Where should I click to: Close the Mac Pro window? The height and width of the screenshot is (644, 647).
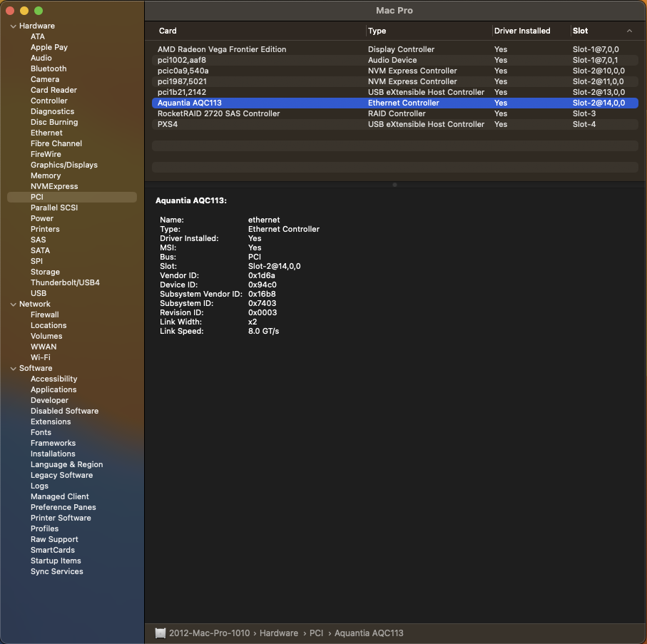tap(10, 11)
